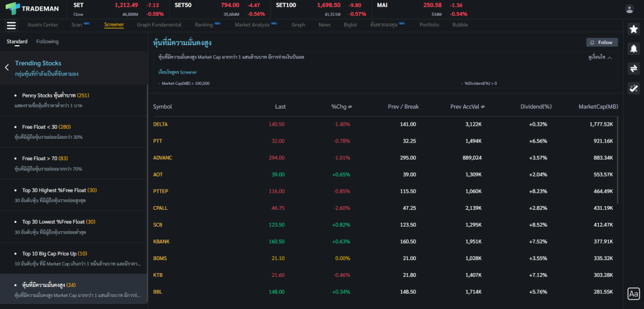Switch to the Portfolio tab
Viewport: 644px width, 309px height.
click(x=430, y=25)
